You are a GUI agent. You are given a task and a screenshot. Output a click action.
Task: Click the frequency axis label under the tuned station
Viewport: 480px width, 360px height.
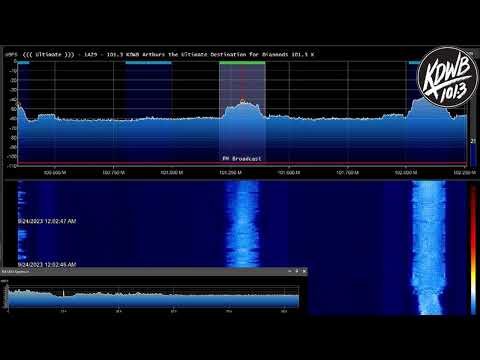[230, 173]
